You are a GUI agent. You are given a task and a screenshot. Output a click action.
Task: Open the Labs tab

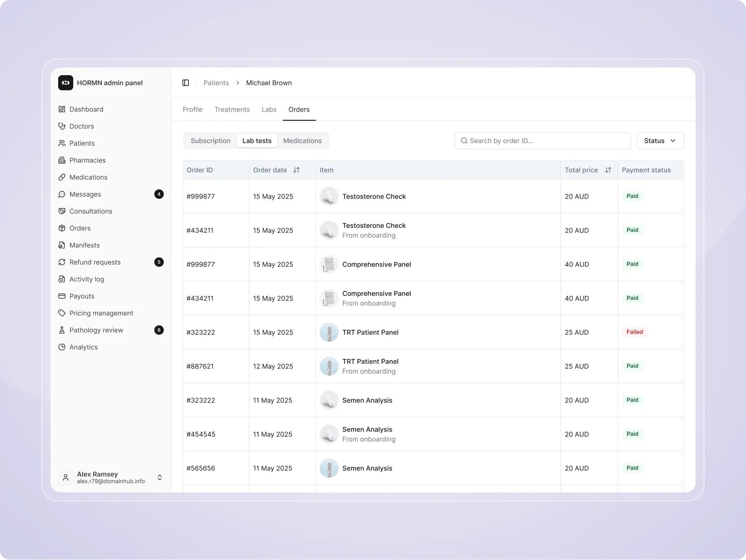(269, 109)
